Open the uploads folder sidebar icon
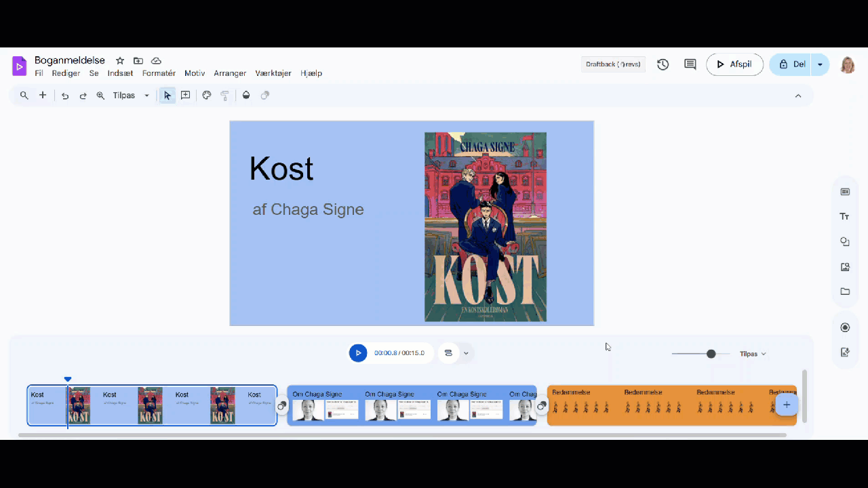This screenshot has width=868, height=488. point(845,291)
